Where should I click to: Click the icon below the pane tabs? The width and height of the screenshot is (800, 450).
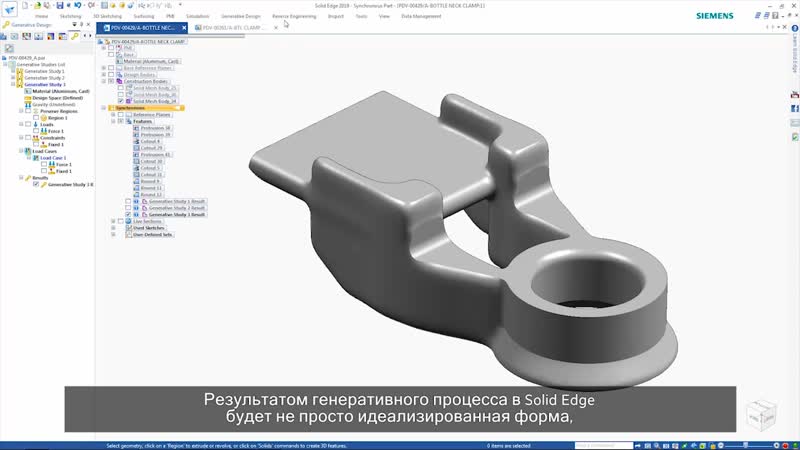[9, 48]
